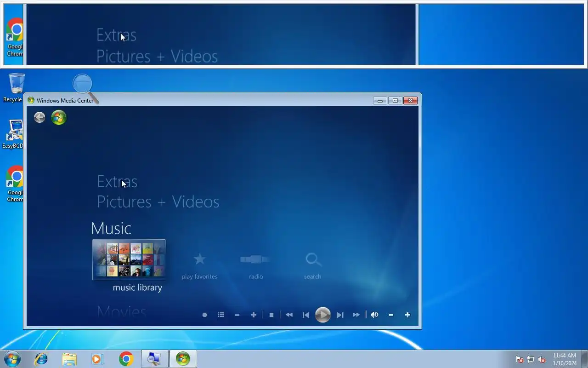
Task: Maximize the Windows Media Center window
Action: (x=395, y=100)
